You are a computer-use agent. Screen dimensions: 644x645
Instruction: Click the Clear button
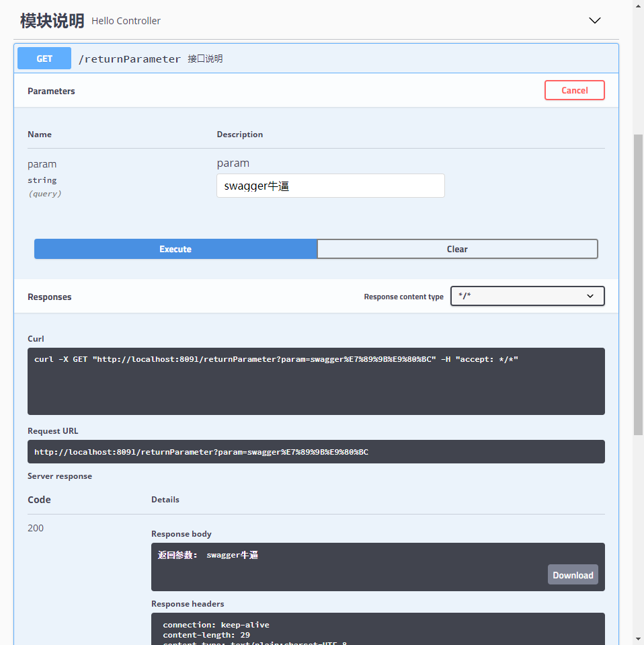point(457,249)
